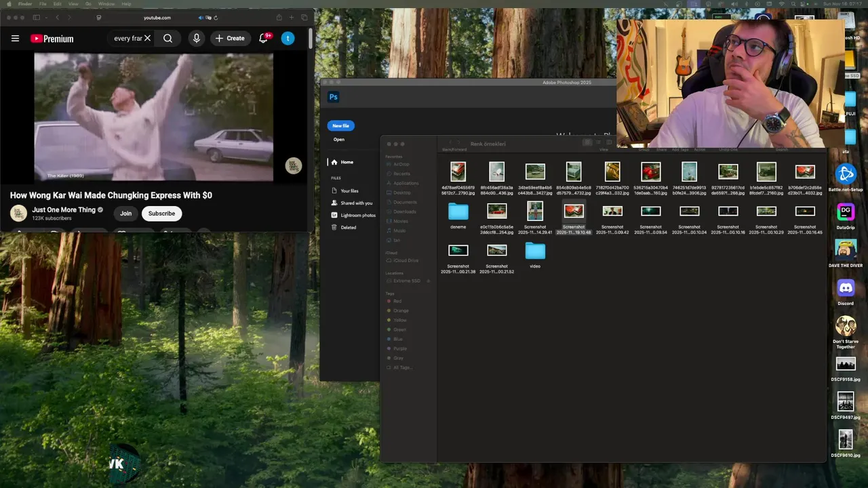Open a new Safari tab

[292, 18]
